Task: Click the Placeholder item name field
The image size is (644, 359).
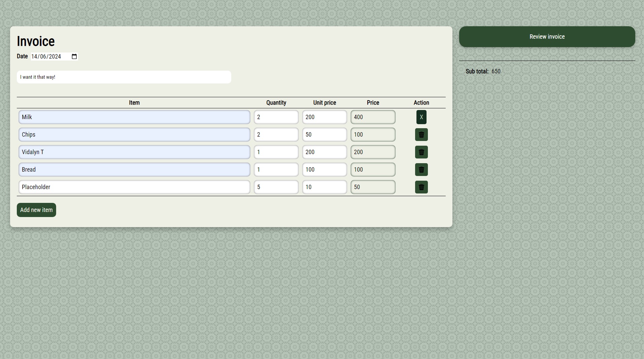Action: tap(134, 187)
